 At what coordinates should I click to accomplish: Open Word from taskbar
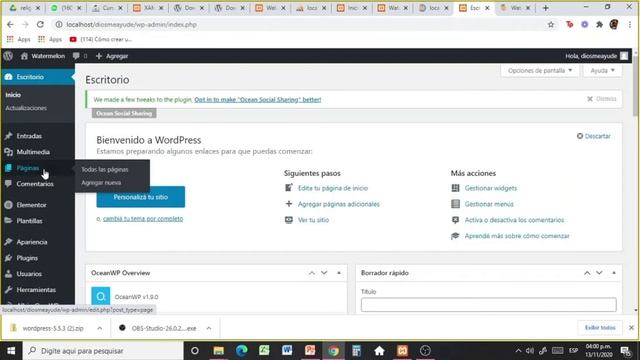click(x=287, y=351)
